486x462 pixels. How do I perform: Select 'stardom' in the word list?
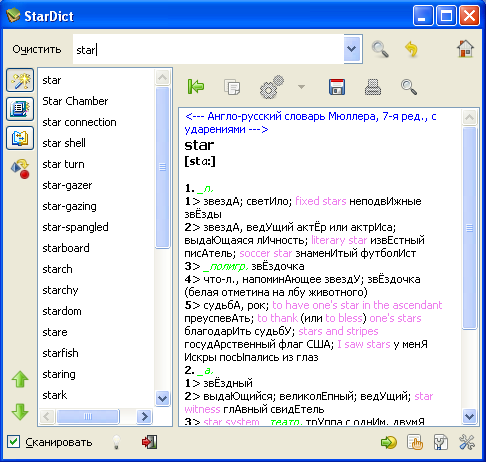62,311
